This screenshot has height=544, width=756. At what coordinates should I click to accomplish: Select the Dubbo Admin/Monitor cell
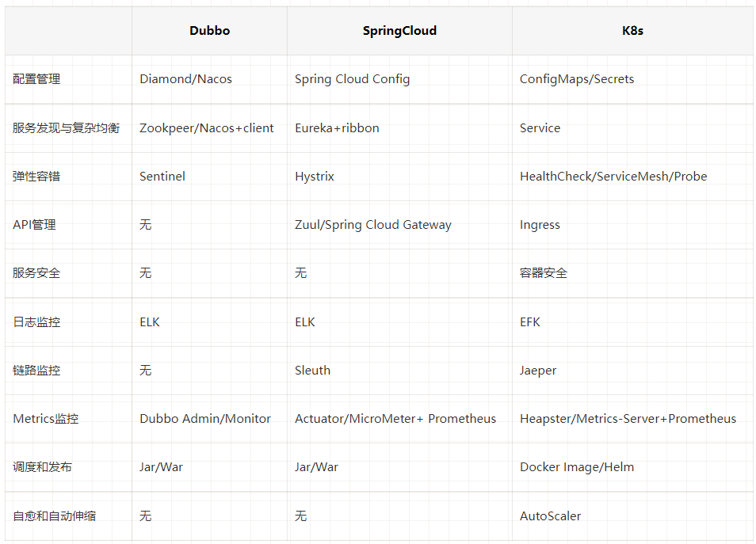coord(205,419)
